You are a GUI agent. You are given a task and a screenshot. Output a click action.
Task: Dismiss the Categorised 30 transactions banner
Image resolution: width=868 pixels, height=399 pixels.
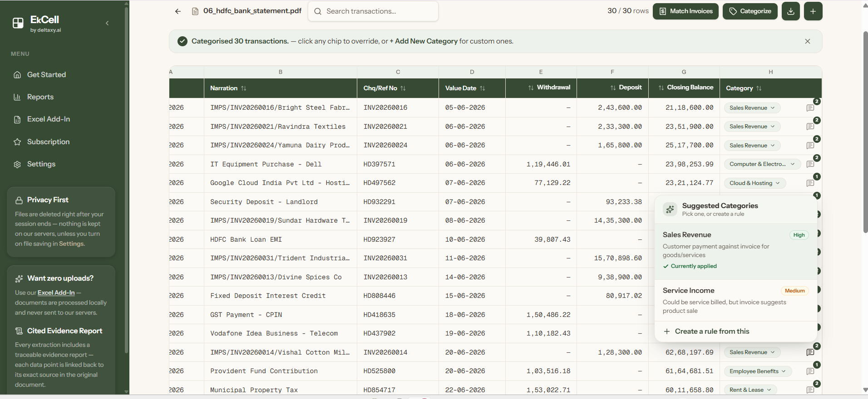808,41
